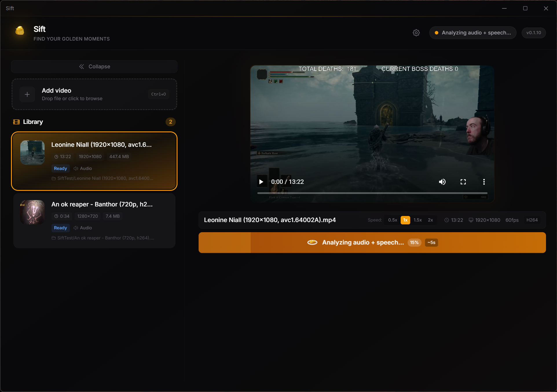557x392 pixels.
Task: Toggle fullscreen mode in the player
Action: [x=463, y=182]
